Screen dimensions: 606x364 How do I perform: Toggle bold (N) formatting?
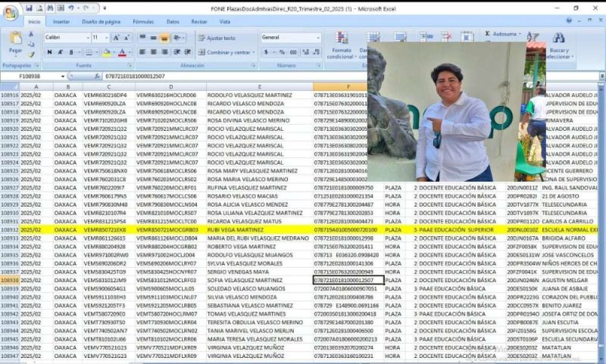(49, 52)
